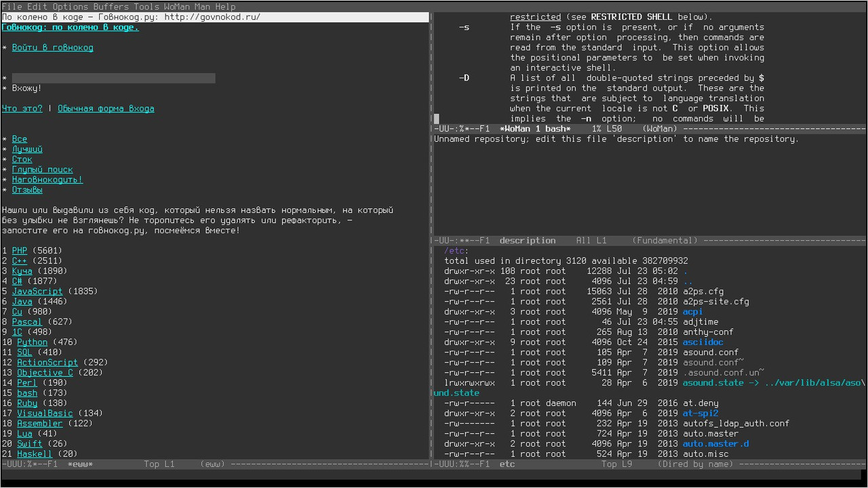Open the Assembler category link
This screenshot has height=488, width=868.
(40, 424)
